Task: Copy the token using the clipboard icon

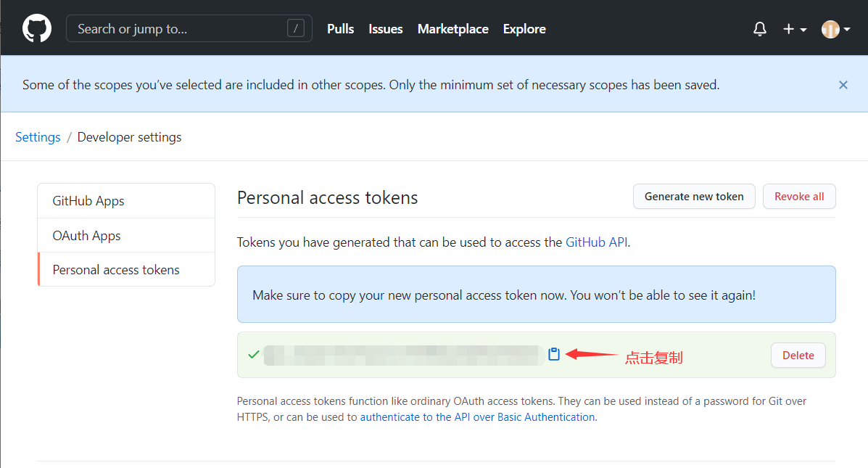Action: click(553, 354)
